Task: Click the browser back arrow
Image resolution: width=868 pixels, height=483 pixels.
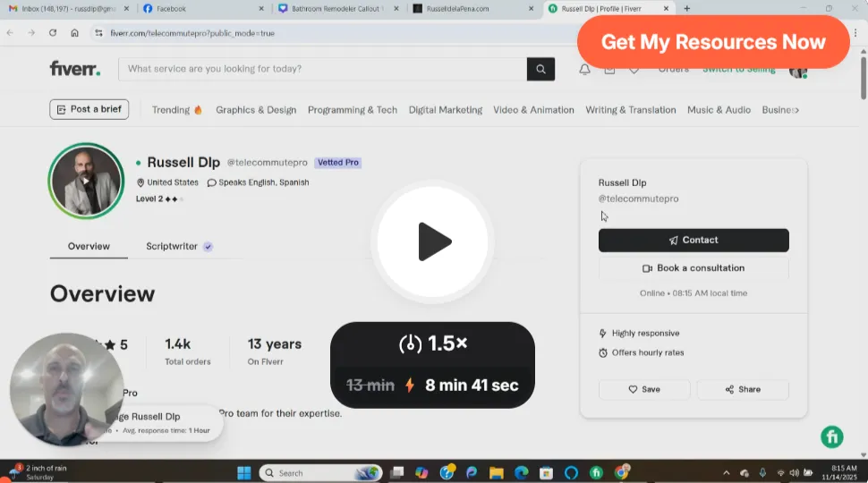Action: [x=10, y=33]
